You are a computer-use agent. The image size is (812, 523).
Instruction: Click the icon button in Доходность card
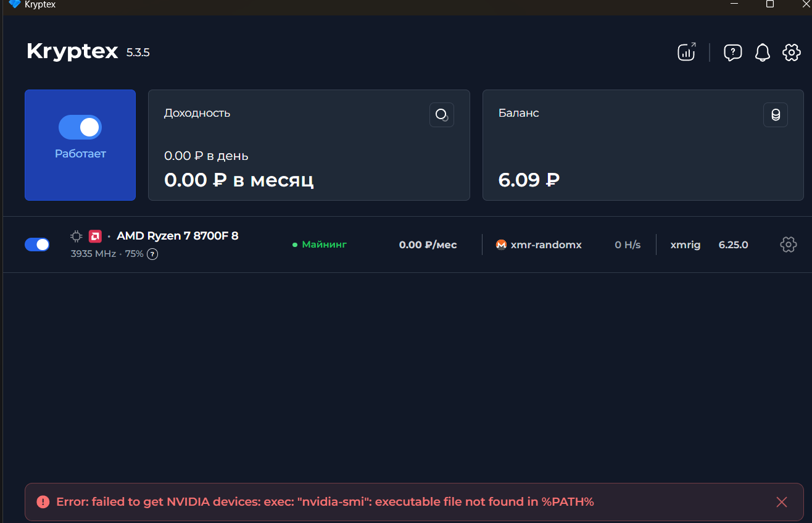pyautogui.click(x=441, y=115)
